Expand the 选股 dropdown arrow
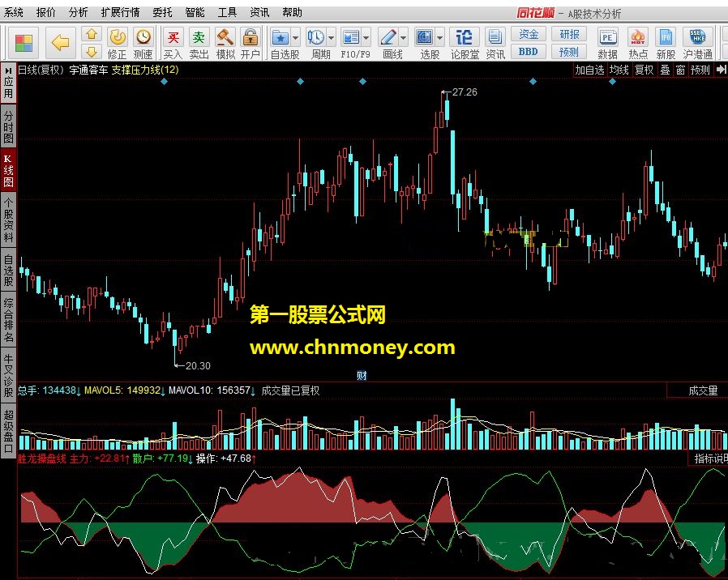728x580 pixels. [439, 38]
